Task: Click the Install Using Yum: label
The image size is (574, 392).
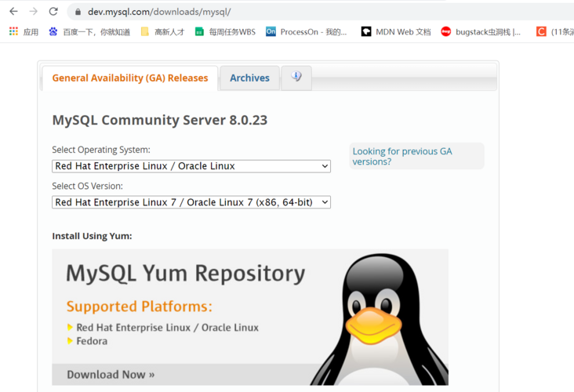Action: pos(92,236)
